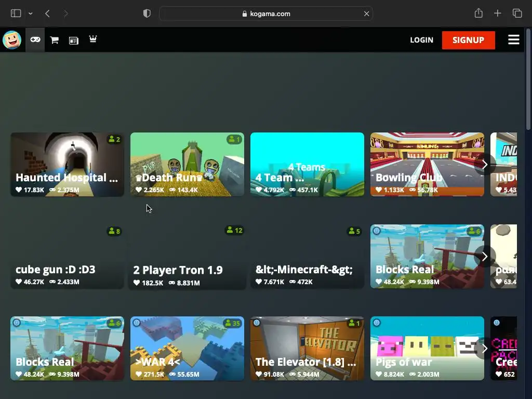Click the 1 player badge on Elevator
The image size is (532, 399).
[x=354, y=323]
